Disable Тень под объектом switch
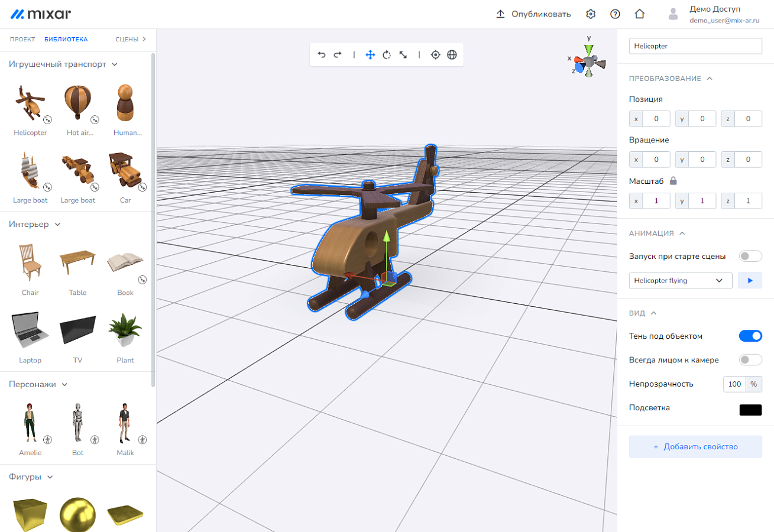Image resolution: width=774 pixels, height=532 pixels. (x=751, y=336)
